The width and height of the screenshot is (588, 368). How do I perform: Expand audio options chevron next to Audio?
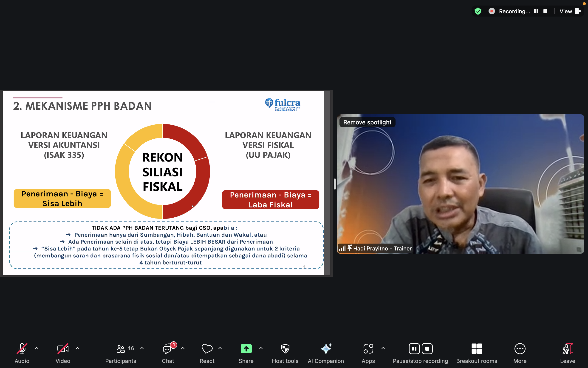tap(37, 348)
